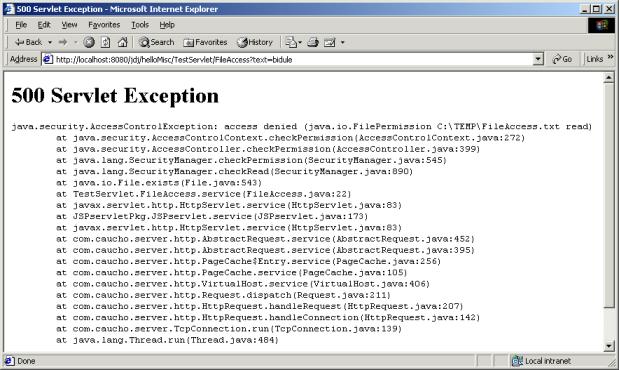This screenshot has height=370, width=619.
Task: Click the Windows logo throbber icon
Action: pos(601,25)
